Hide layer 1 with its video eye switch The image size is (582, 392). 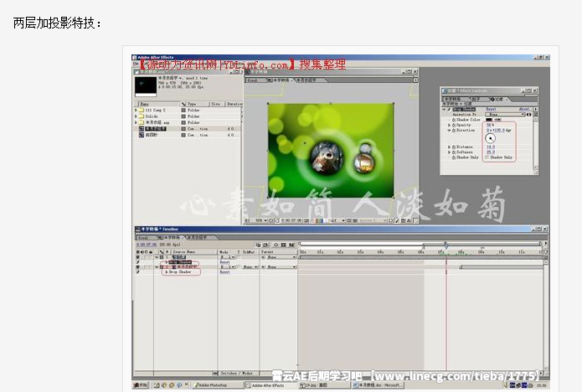point(138,257)
